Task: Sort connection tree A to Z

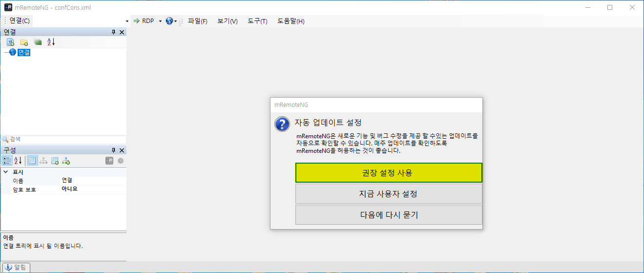Action: [51, 42]
